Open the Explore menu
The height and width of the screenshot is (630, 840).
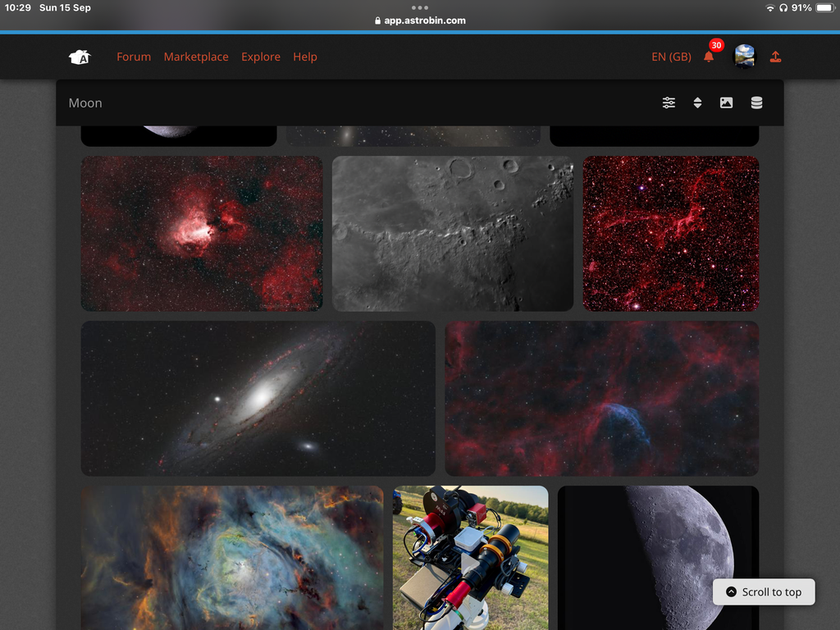261,57
